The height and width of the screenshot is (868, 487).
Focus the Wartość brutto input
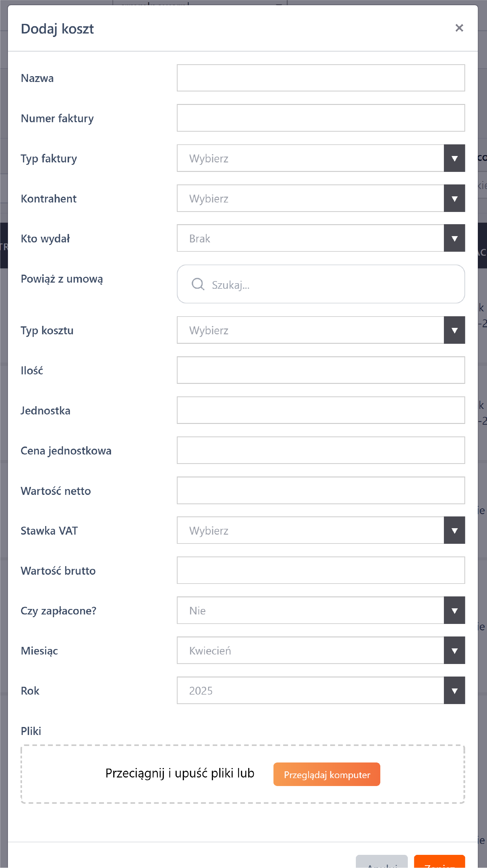(321, 570)
